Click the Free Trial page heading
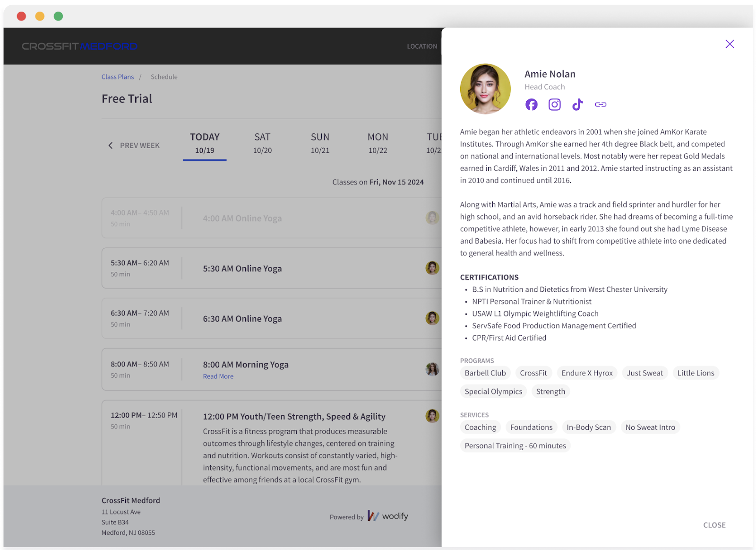This screenshot has width=756, height=550. tap(127, 99)
